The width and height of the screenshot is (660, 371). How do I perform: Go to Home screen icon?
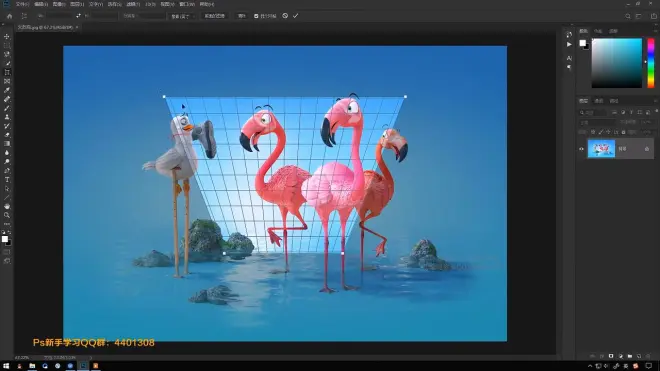tap(10, 16)
